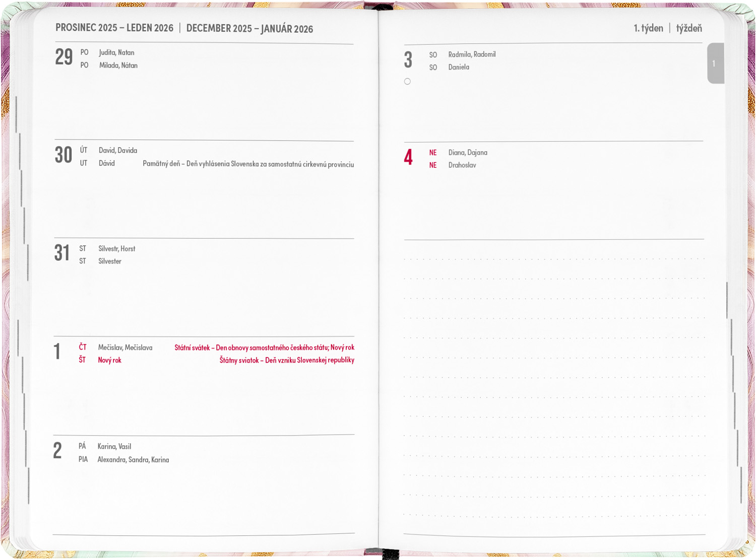
Task: Select the 'týždeň' week label
Action: coord(688,28)
